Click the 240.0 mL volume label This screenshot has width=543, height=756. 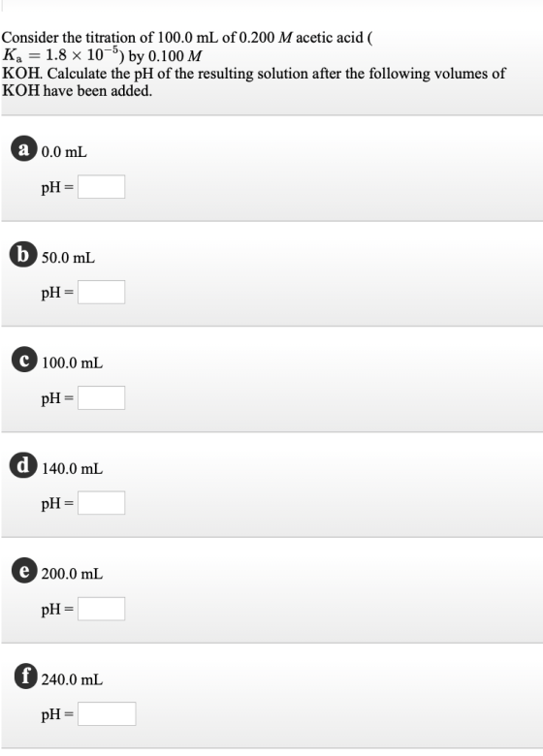coord(73,679)
